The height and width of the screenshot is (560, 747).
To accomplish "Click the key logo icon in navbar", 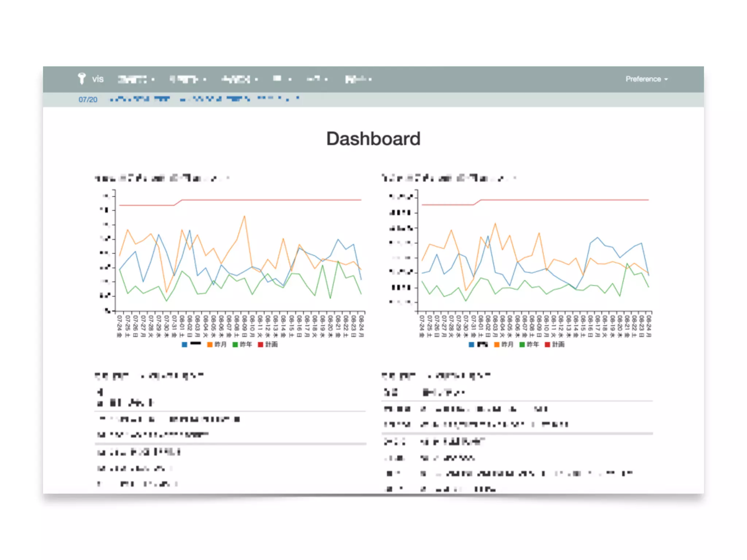I will [x=81, y=78].
